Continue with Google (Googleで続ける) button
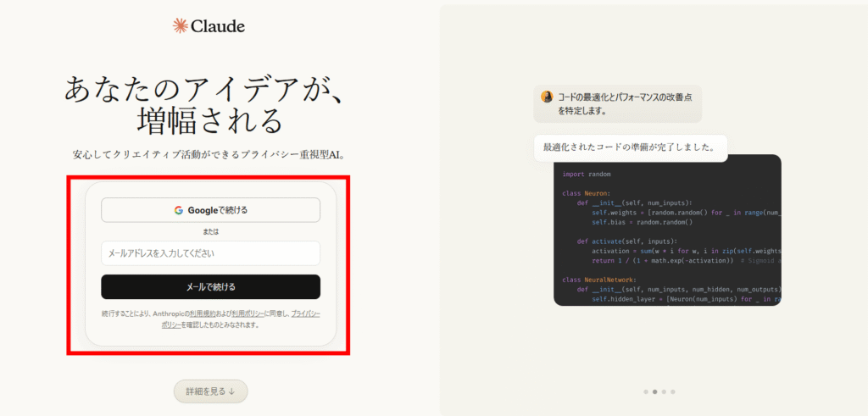Viewport: 868px width, 416px height. point(210,210)
